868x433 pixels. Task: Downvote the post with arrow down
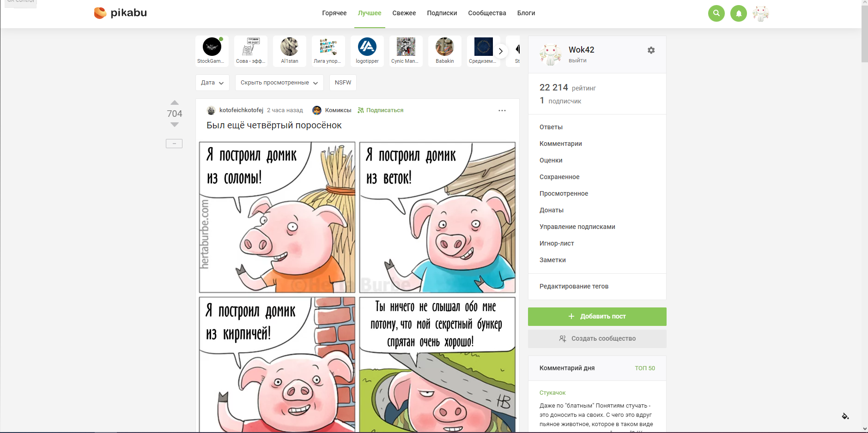pyautogui.click(x=175, y=125)
